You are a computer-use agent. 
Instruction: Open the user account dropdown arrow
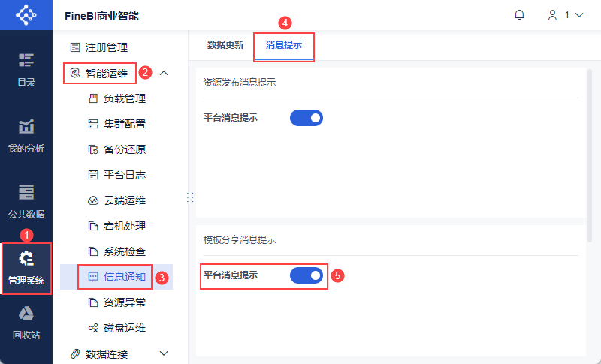click(579, 15)
